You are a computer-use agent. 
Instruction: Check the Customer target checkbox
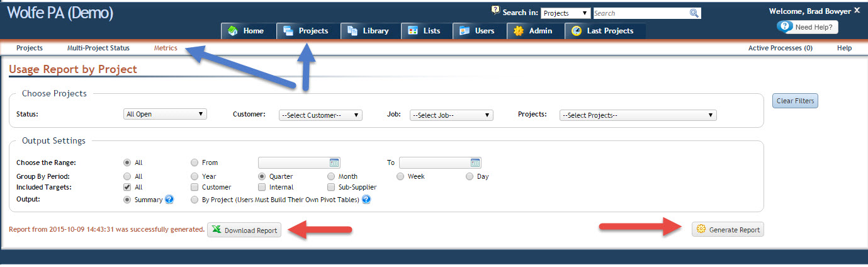[x=194, y=187]
